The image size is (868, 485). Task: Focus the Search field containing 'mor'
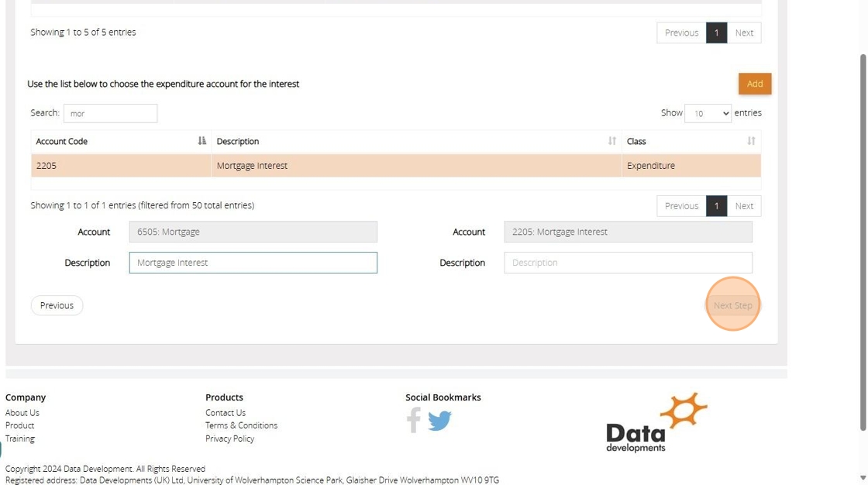[110, 113]
